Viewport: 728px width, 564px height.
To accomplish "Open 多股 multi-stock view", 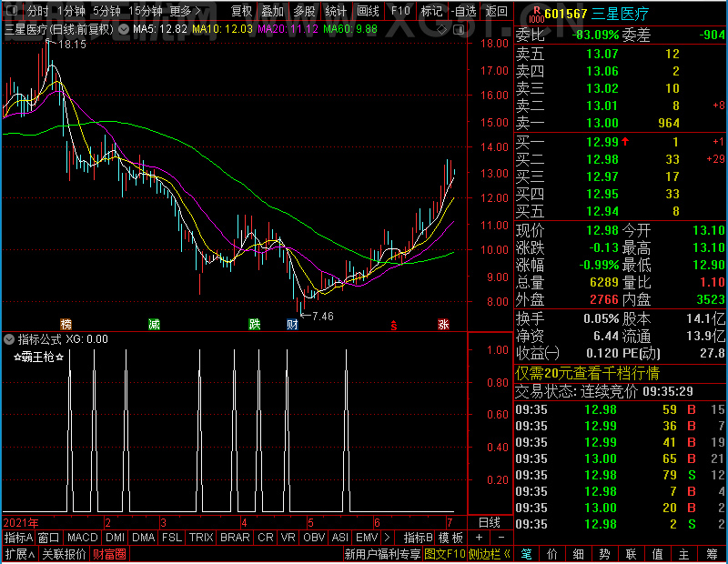I will pos(304,11).
